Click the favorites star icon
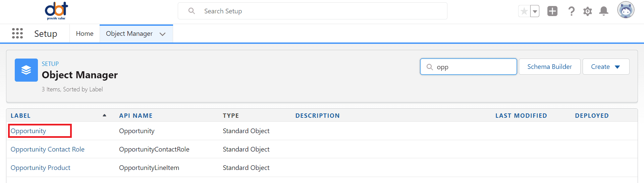The image size is (644, 183). pyautogui.click(x=524, y=11)
